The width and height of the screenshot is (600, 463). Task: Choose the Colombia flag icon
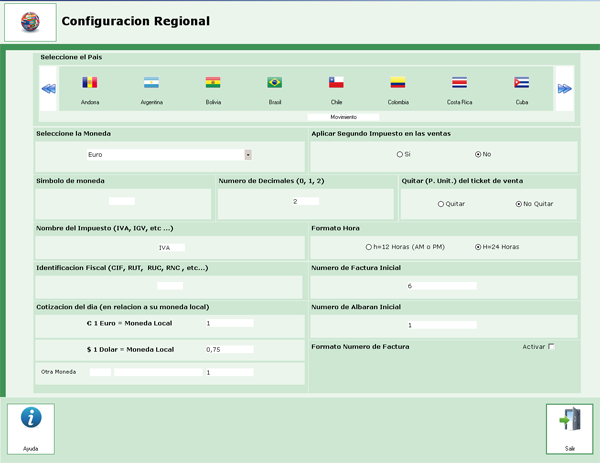click(398, 83)
